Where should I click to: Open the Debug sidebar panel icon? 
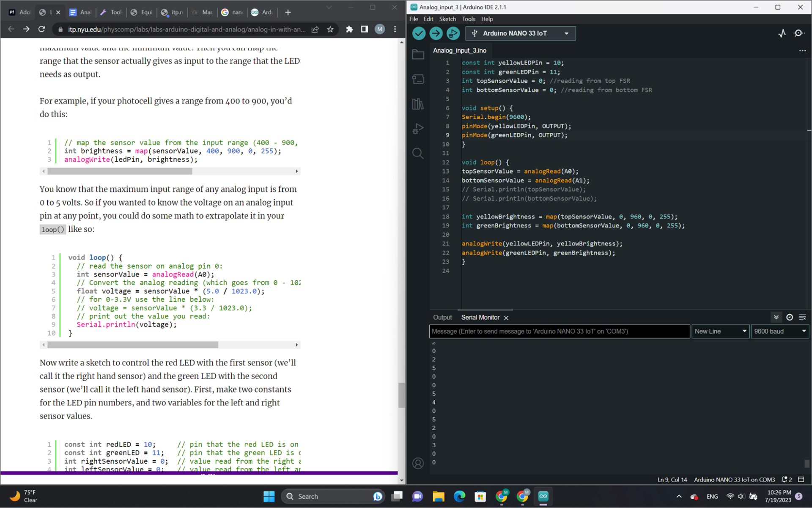[418, 129]
